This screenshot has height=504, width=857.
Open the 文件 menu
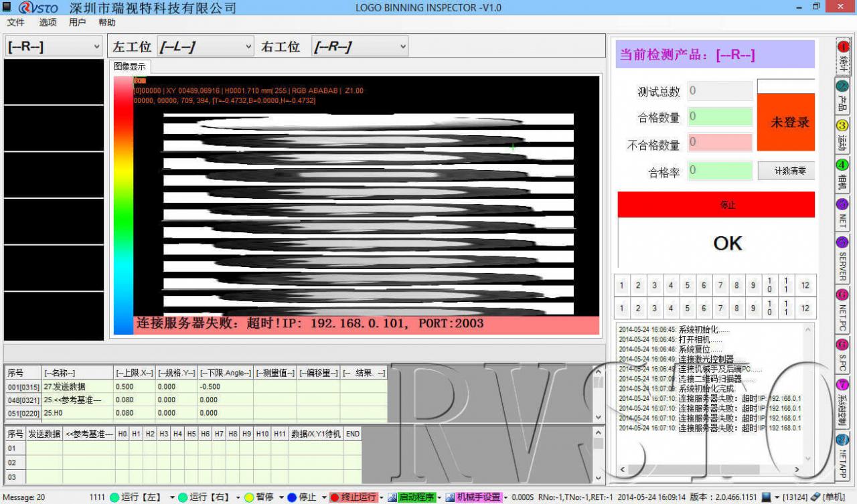coord(15,22)
